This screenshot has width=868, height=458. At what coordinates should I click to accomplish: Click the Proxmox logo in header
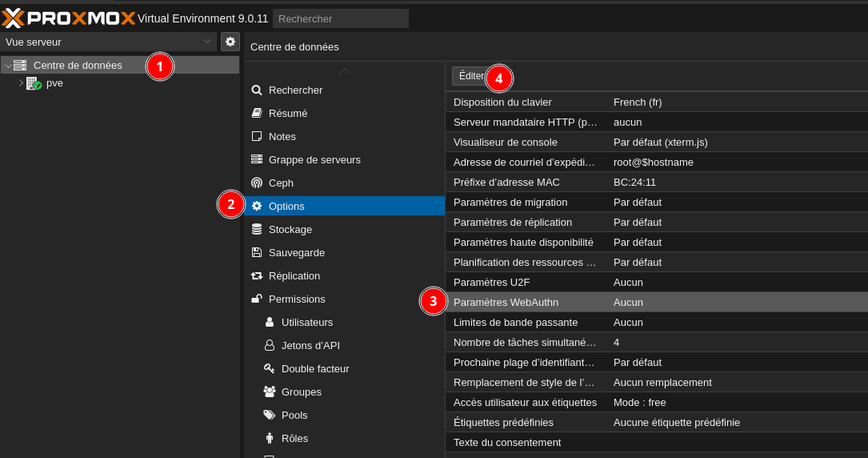click(x=68, y=18)
